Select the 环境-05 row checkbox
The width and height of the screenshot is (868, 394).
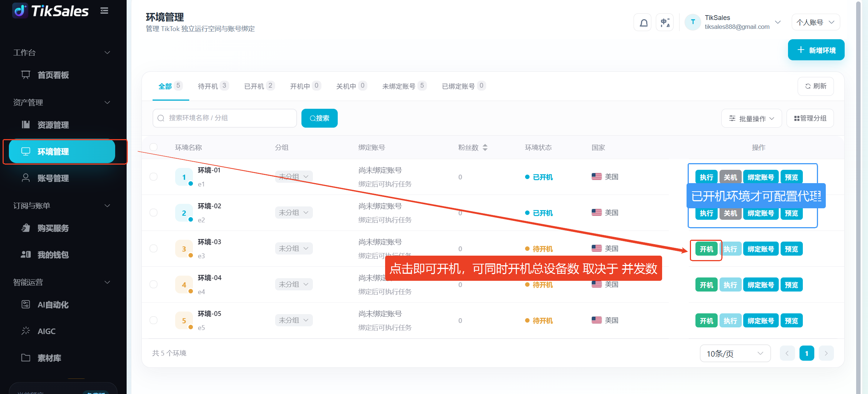click(153, 320)
